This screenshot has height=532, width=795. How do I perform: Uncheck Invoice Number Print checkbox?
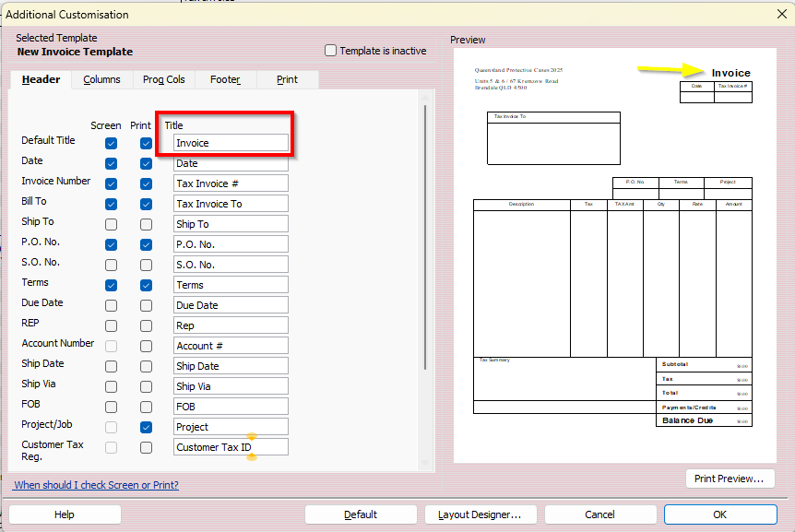pyautogui.click(x=146, y=183)
